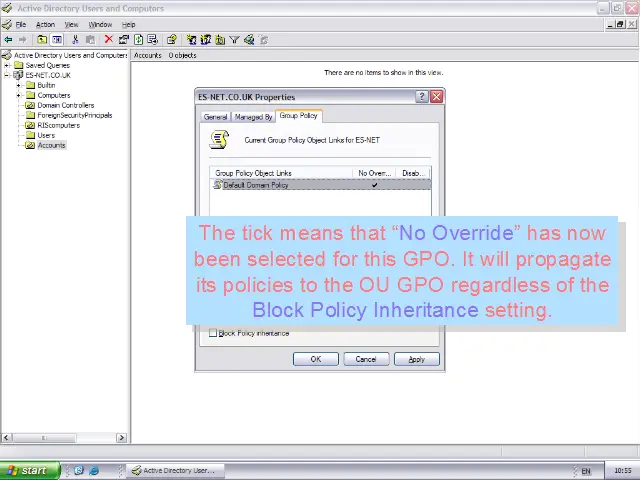Viewport: 640px width, 480px height.
Task: Select the Group Policy tab
Action: 298,116
